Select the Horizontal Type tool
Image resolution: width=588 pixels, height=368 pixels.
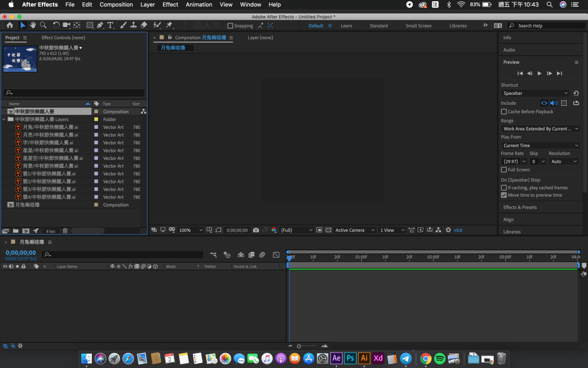pyautogui.click(x=110, y=25)
